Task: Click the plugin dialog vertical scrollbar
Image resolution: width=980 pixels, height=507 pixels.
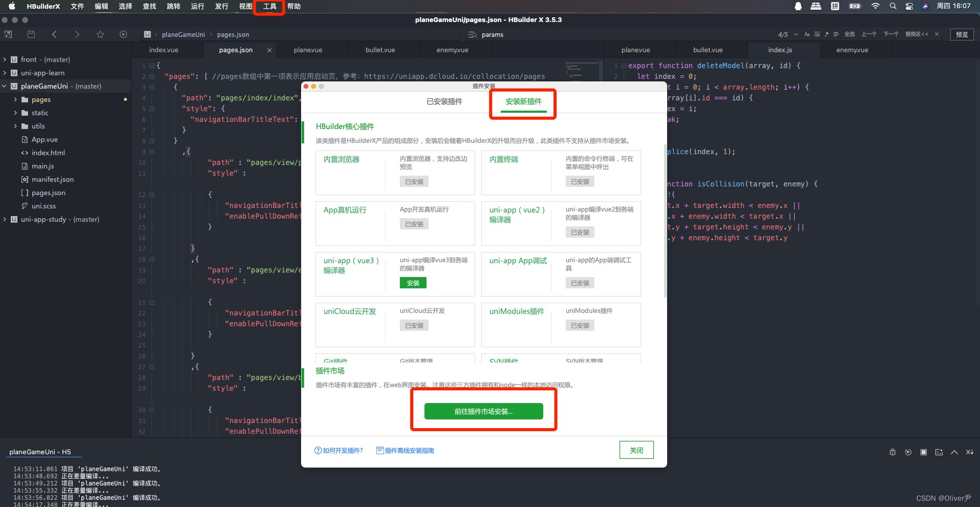Action: pos(665,220)
